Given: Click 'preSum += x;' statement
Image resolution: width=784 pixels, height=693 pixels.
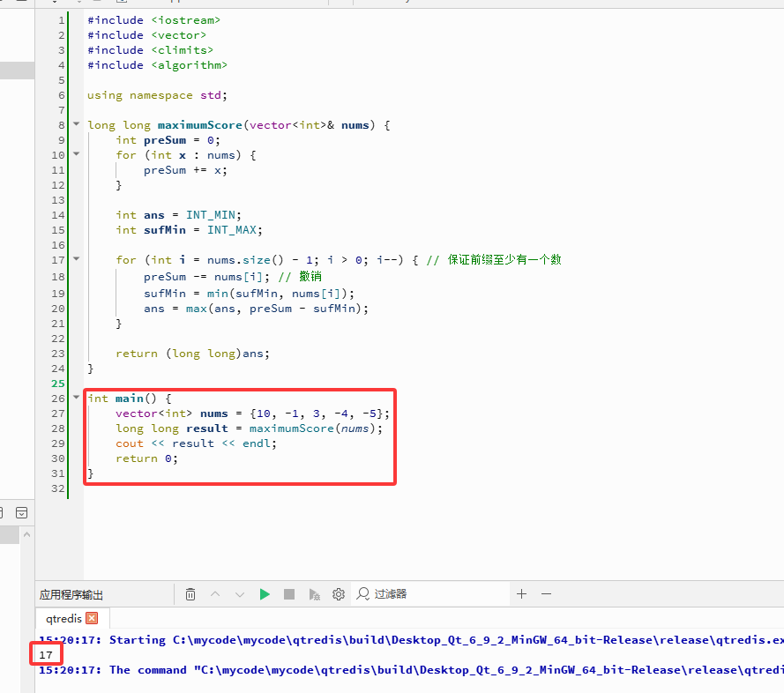Looking at the screenshot, I should [185, 170].
